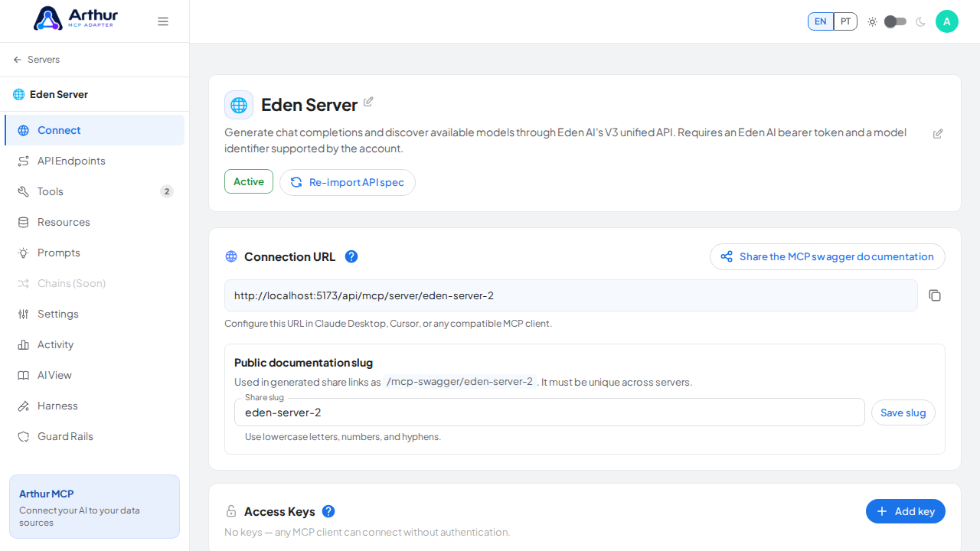Open API Endpoints section
The image size is (980, 551).
click(94, 161)
